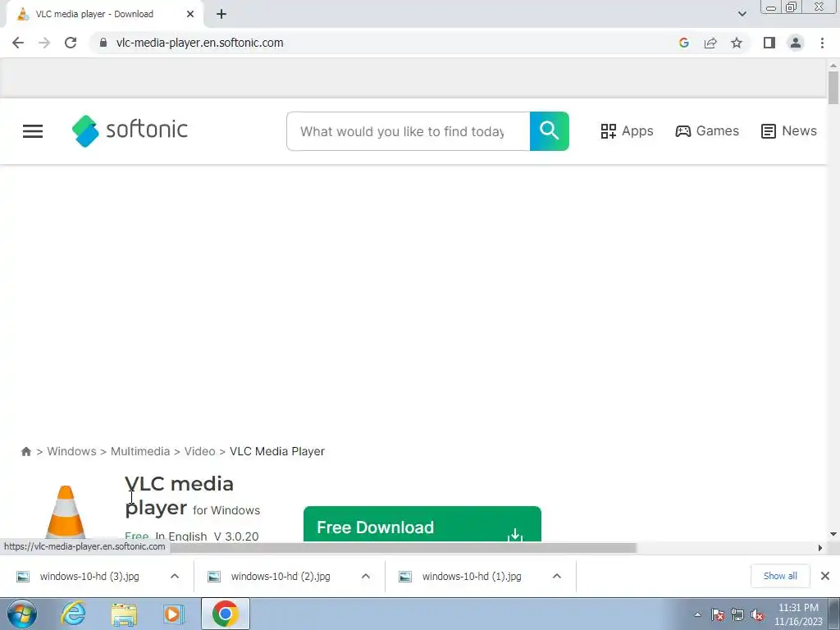Click the forward navigation arrow

point(44,43)
